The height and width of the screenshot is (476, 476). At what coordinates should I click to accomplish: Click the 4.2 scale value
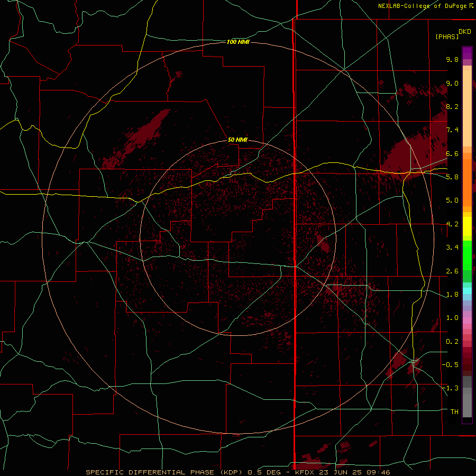click(x=452, y=224)
